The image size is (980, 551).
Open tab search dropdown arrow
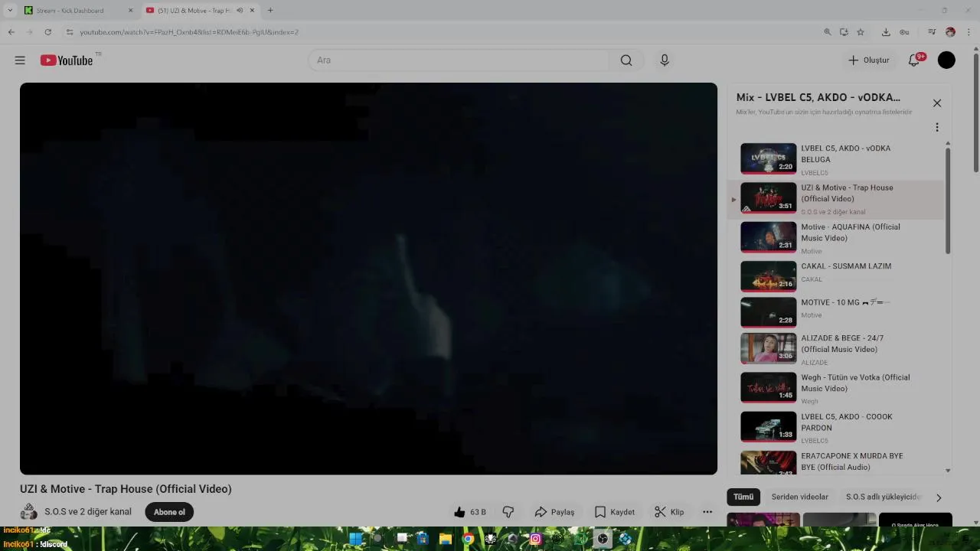[10, 11]
